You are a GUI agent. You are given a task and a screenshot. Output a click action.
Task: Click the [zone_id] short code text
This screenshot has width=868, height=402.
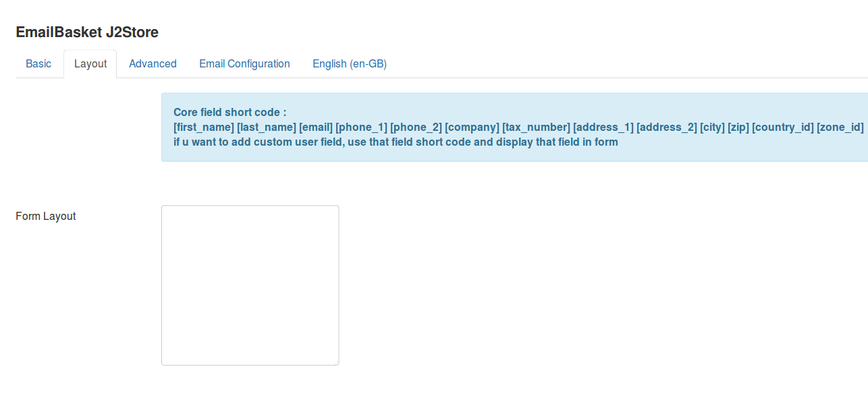(x=840, y=127)
